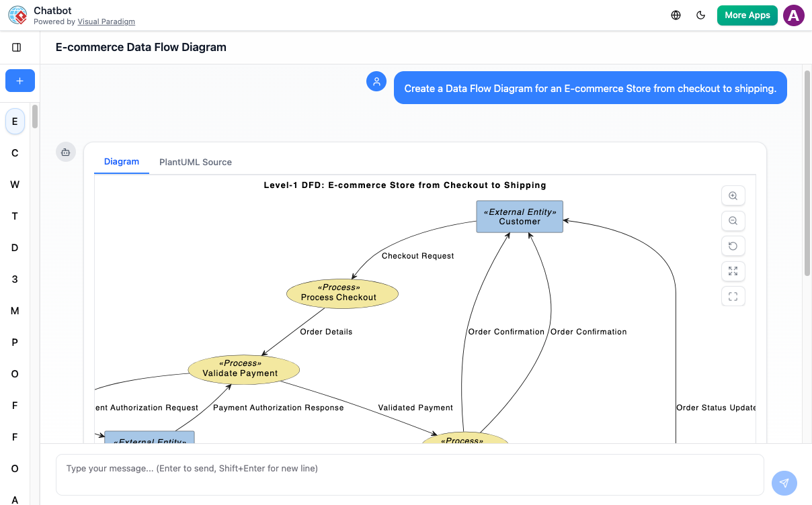Send message using the paper plane icon
Screen dimensions: 812x505
pyautogui.click(x=784, y=483)
